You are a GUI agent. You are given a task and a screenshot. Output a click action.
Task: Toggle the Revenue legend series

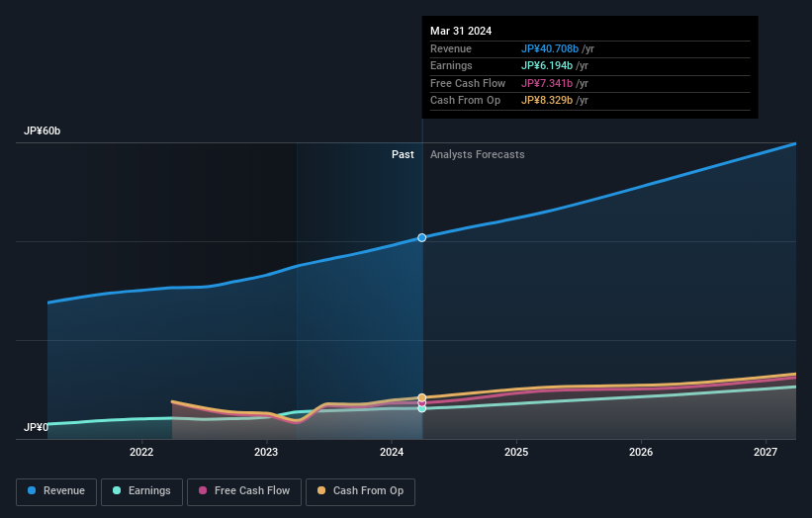tap(56, 491)
